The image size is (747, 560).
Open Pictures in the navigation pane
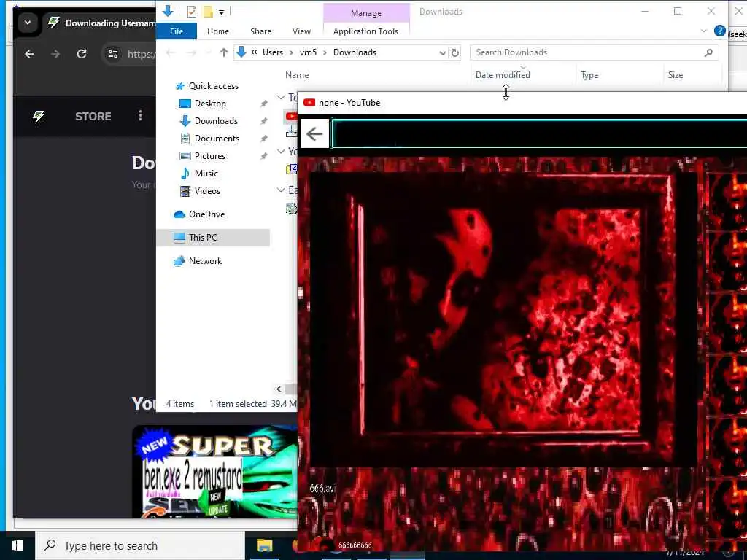209,156
